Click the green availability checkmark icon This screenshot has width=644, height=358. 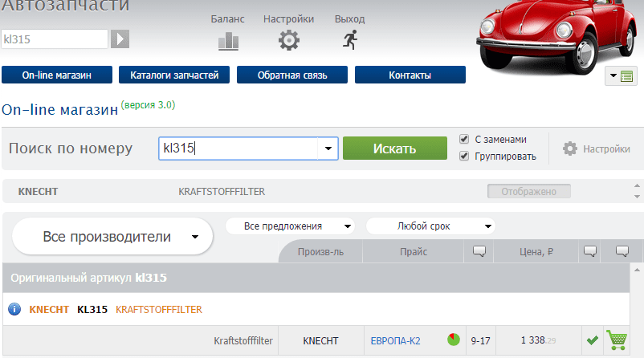point(592,340)
